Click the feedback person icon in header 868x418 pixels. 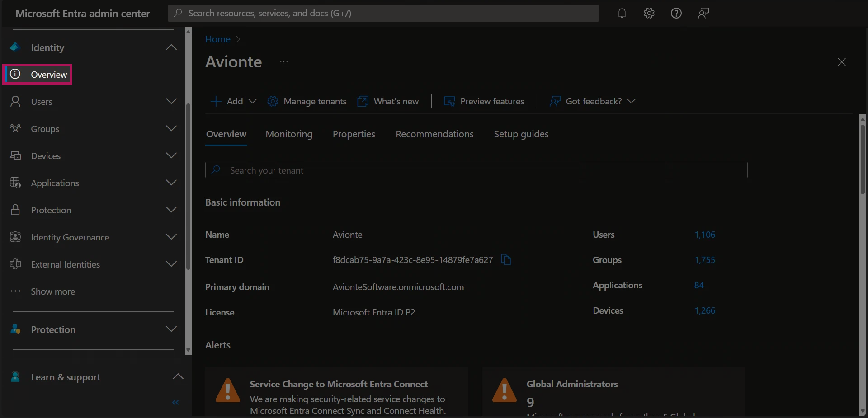click(703, 13)
